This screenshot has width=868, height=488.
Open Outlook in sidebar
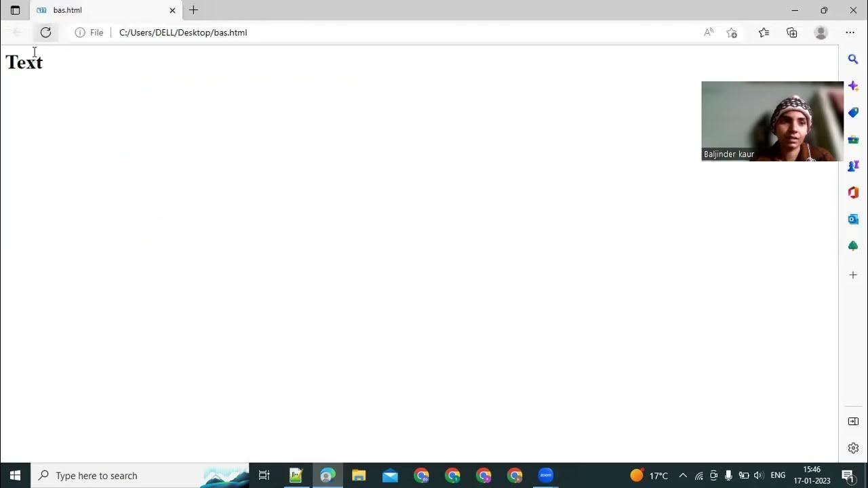[853, 219]
